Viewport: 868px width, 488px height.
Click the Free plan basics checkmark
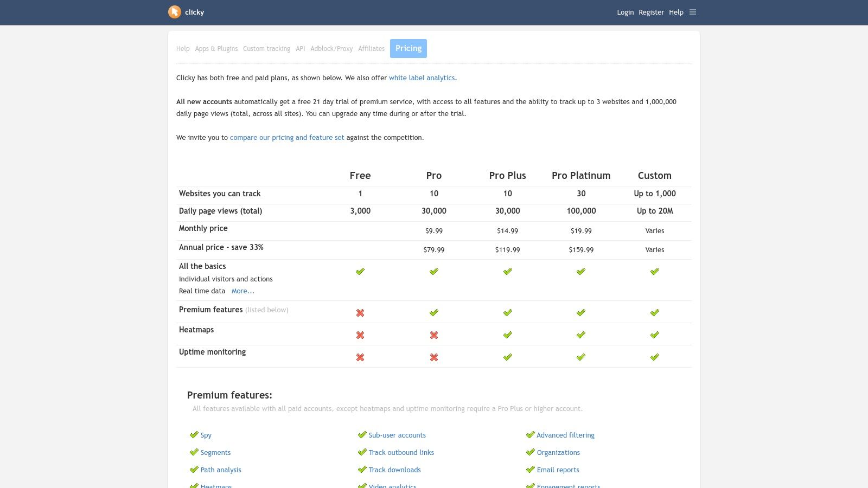(360, 272)
